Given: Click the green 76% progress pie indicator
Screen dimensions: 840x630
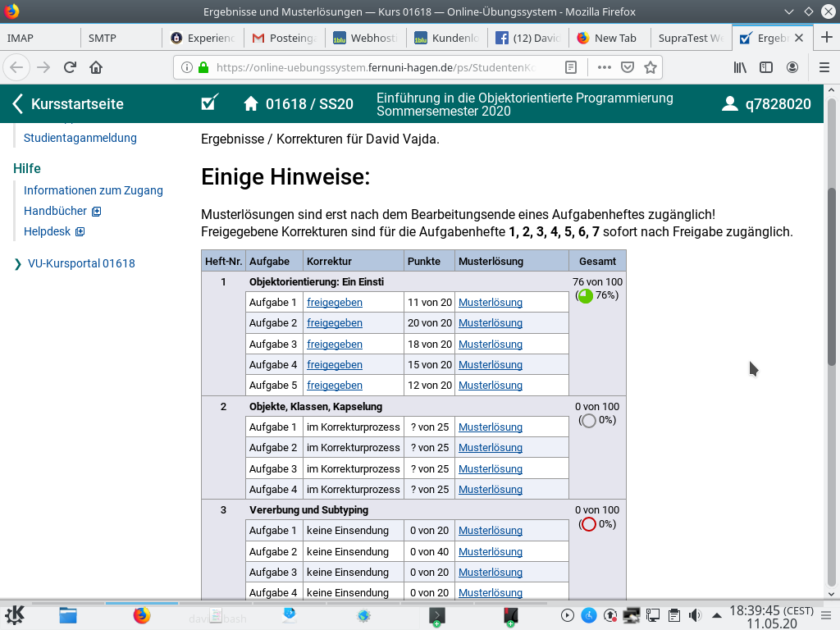Looking at the screenshot, I should 585,296.
